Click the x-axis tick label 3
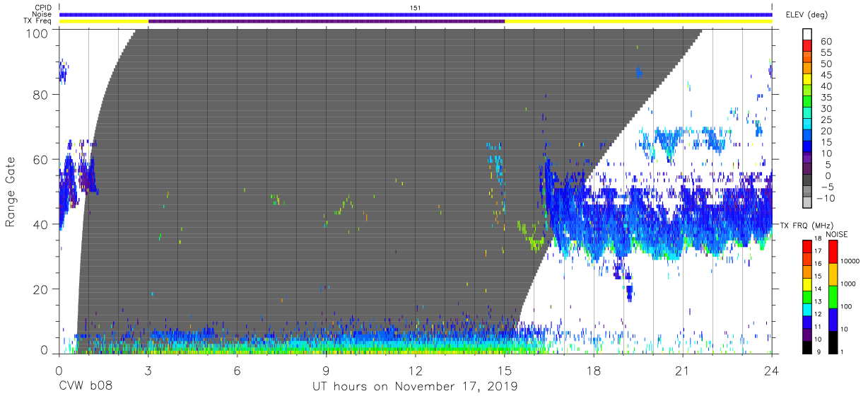 coord(148,370)
